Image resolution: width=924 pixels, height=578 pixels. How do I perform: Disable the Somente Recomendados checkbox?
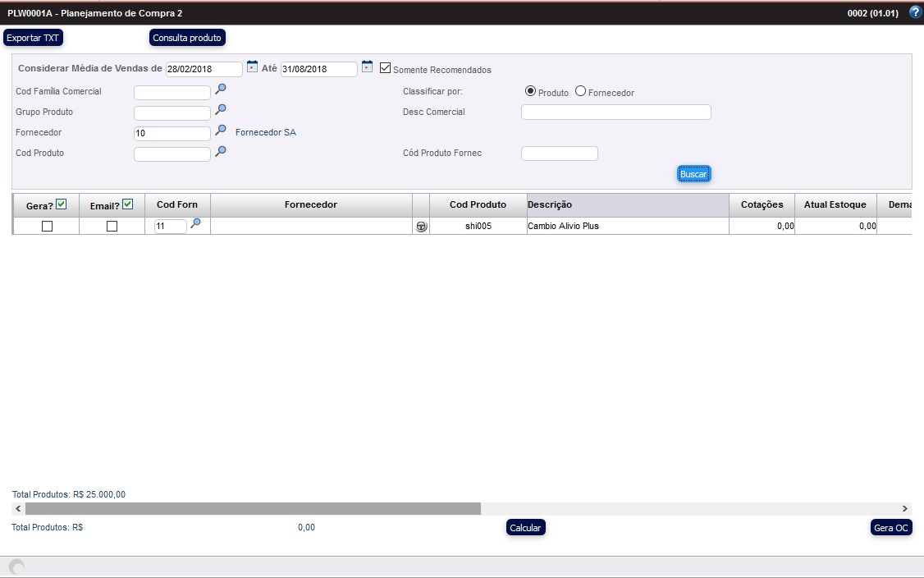[x=385, y=67]
